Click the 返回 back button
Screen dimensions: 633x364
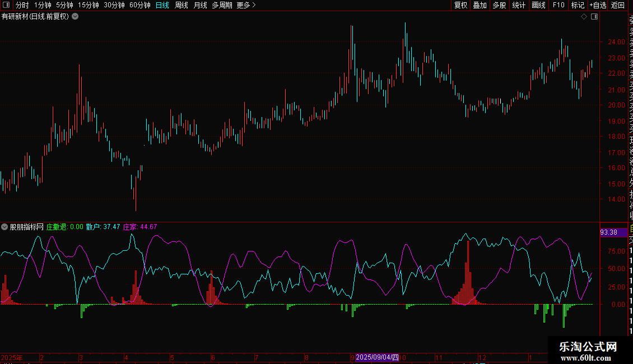click(x=618, y=5)
